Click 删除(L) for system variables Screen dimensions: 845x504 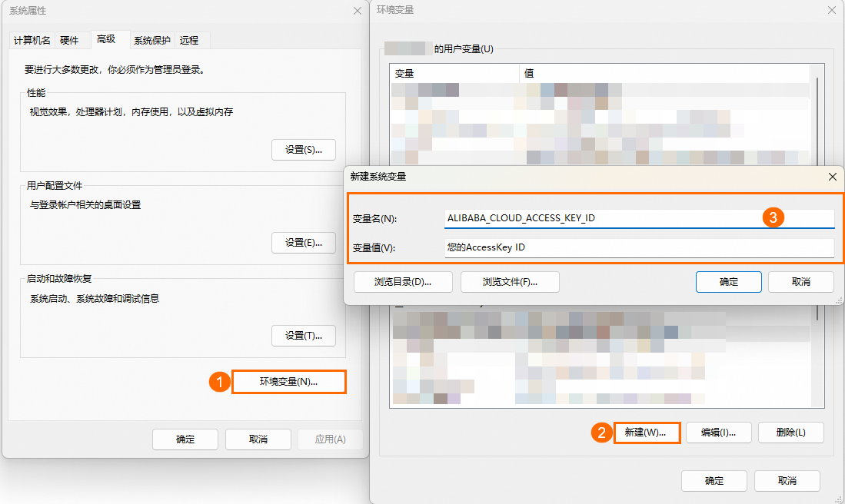(791, 433)
